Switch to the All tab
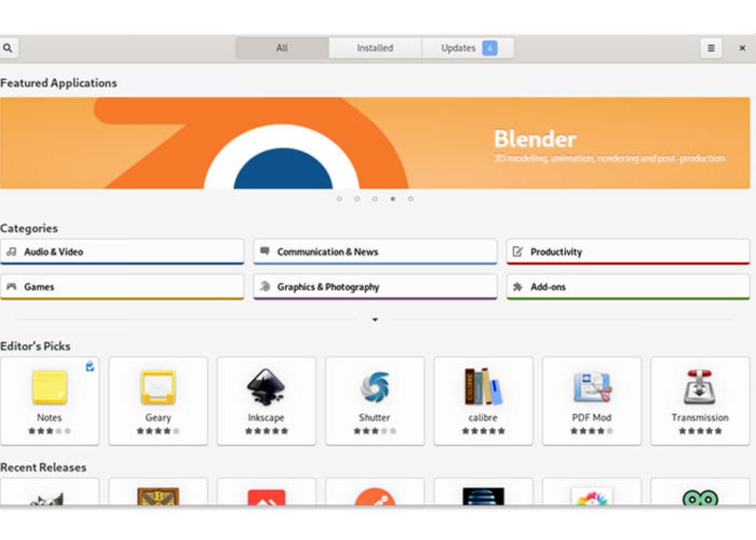 pyautogui.click(x=282, y=48)
